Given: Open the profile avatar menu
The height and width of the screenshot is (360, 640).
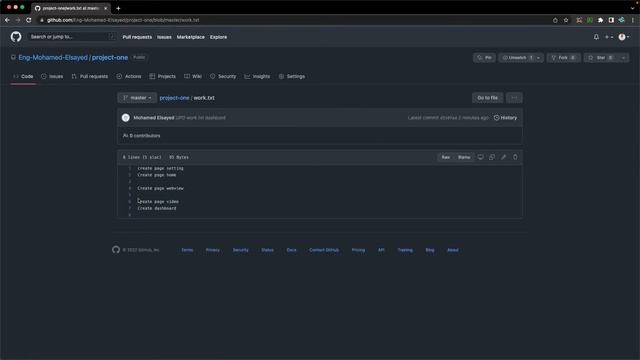Looking at the screenshot, I should tap(624, 37).
